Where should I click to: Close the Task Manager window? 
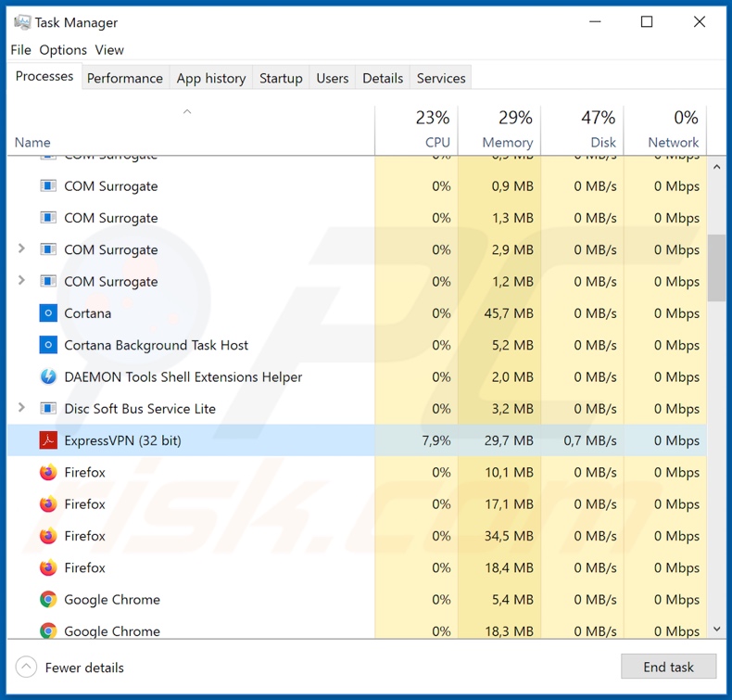point(700,21)
